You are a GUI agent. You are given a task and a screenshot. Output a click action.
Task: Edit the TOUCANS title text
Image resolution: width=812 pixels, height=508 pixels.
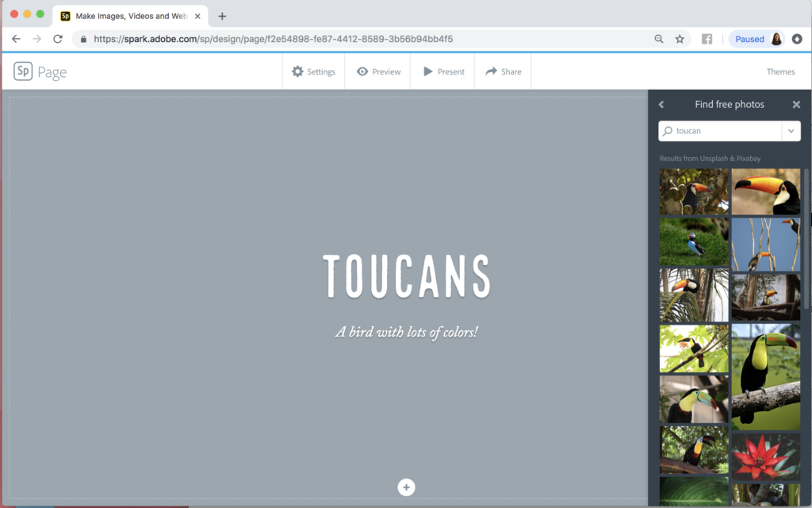coord(406,276)
